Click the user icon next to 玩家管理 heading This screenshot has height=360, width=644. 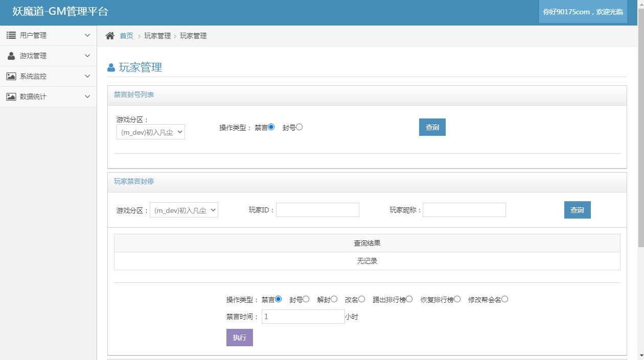point(111,68)
